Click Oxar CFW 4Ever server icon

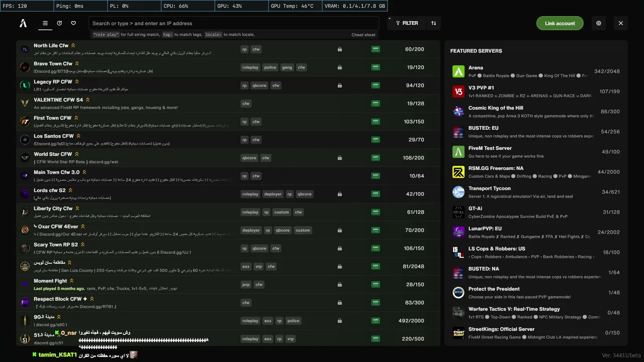pos(25,230)
